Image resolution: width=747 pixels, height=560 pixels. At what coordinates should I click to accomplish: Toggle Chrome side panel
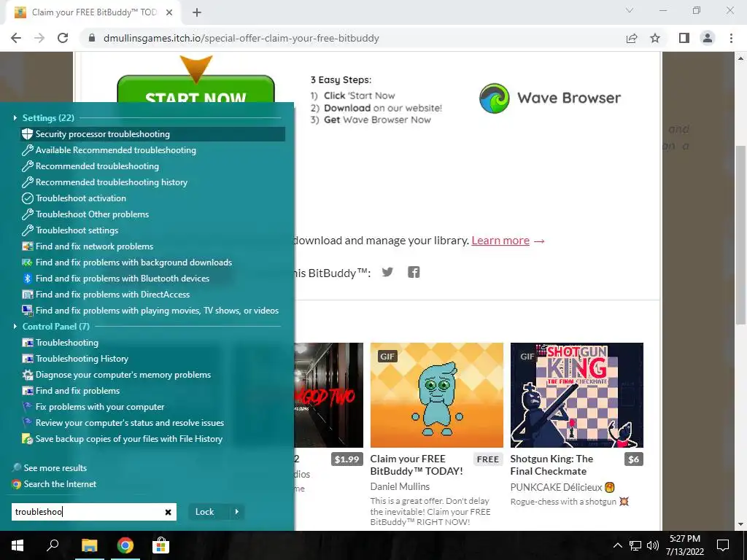pos(684,38)
